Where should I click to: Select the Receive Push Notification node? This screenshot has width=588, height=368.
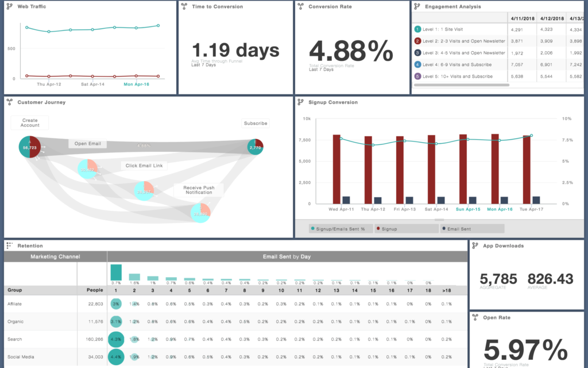(198, 190)
